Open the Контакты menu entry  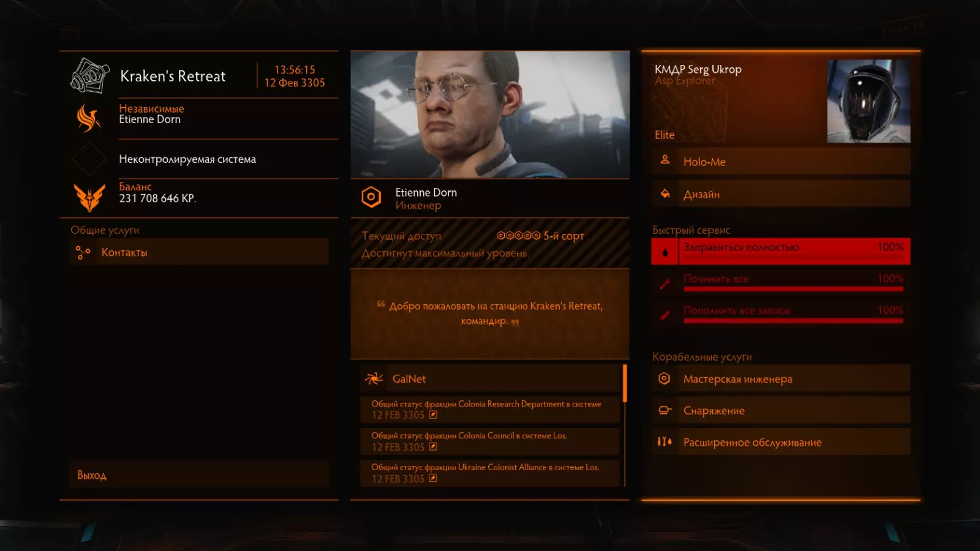pyautogui.click(x=199, y=252)
